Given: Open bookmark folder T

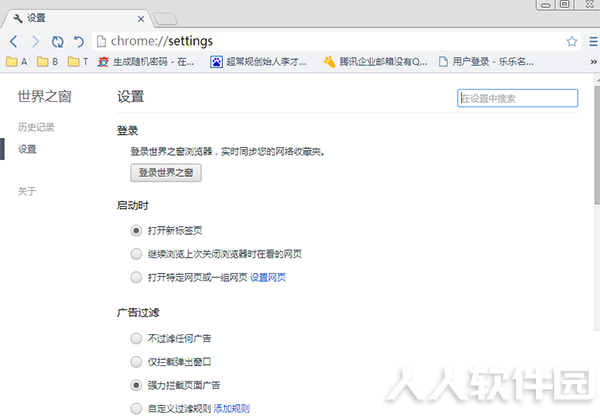Looking at the screenshot, I should tap(78, 62).
